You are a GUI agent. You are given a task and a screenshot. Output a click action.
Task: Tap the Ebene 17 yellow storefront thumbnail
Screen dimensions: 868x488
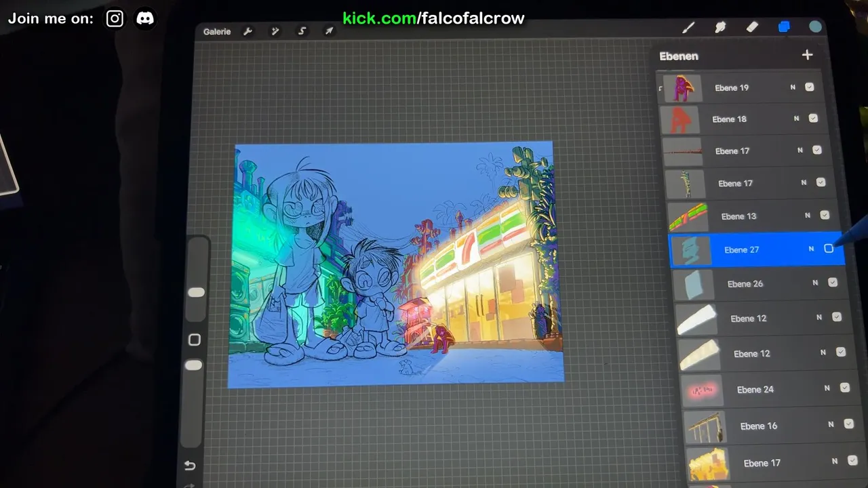point(708,464)
